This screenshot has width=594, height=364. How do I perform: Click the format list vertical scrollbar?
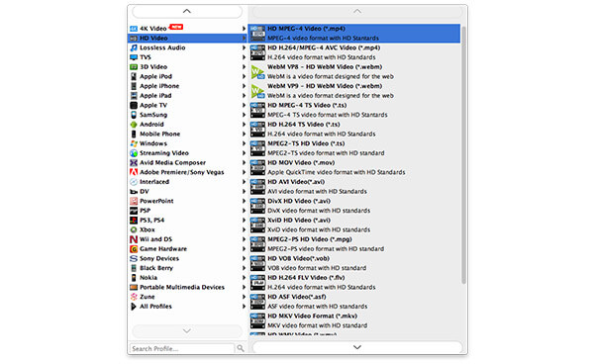[463, 155]
